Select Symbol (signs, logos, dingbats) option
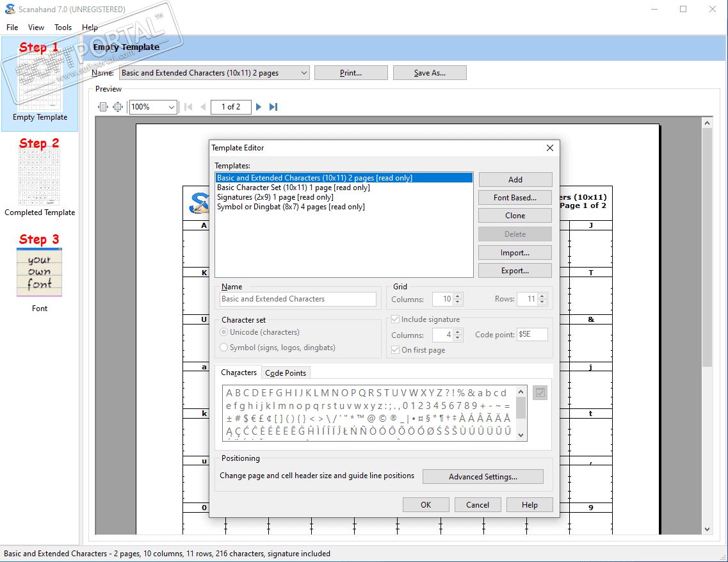 click(x=224, y=348)
